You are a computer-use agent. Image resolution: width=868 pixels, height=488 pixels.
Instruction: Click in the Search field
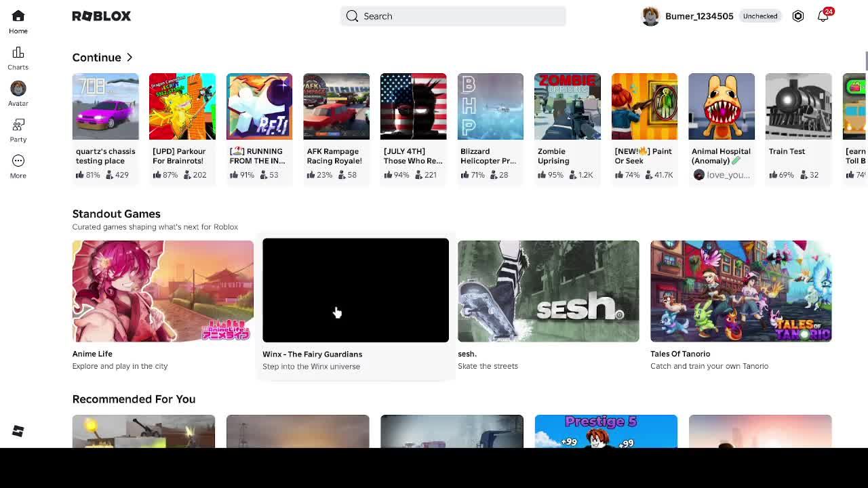(x=453, y=16)
